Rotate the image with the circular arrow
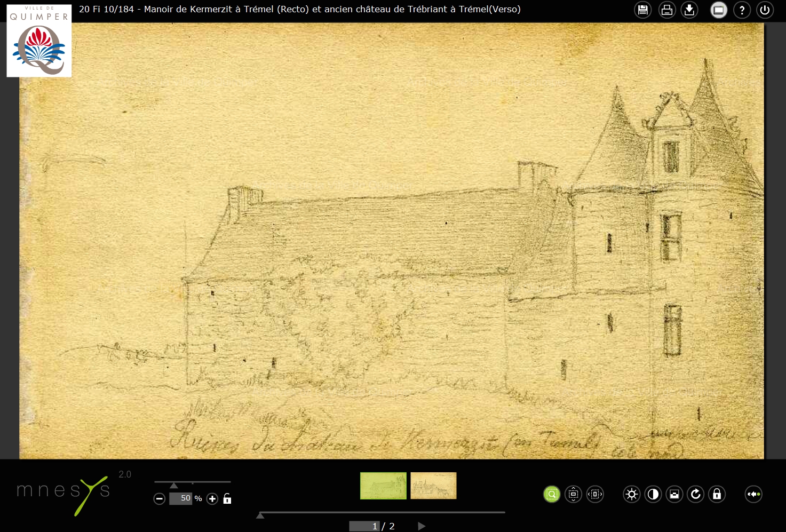Image resolution: width=786 pixels, height=532 pixels. (696, 494)
